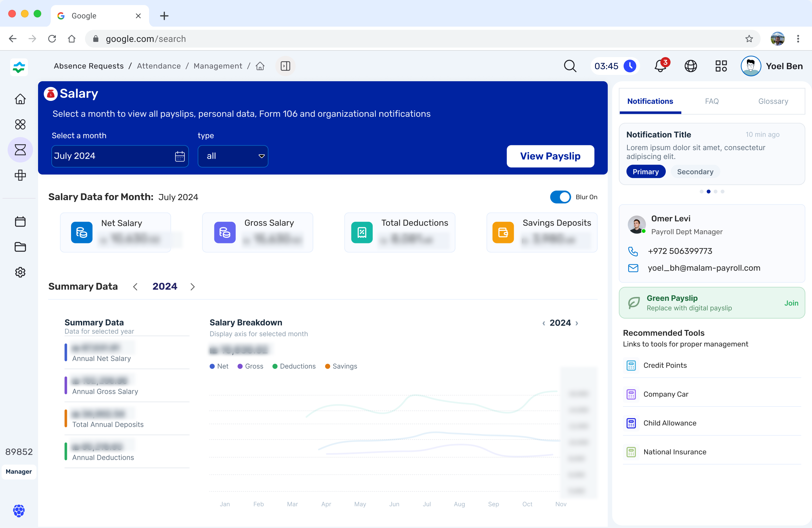Click Omer Levi's profile photo
Viewport: 812px width, 528px height.
[x=637, y=224]
